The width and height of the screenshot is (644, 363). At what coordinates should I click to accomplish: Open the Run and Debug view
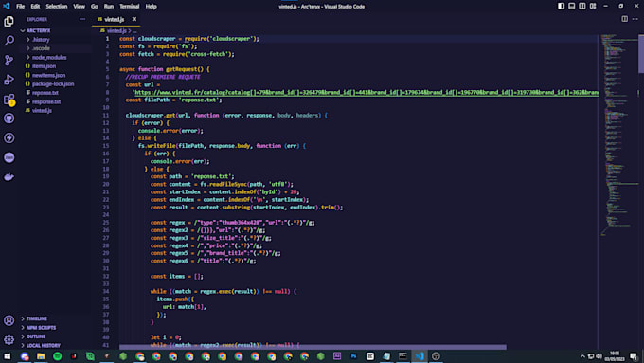[x=9, y=80]
